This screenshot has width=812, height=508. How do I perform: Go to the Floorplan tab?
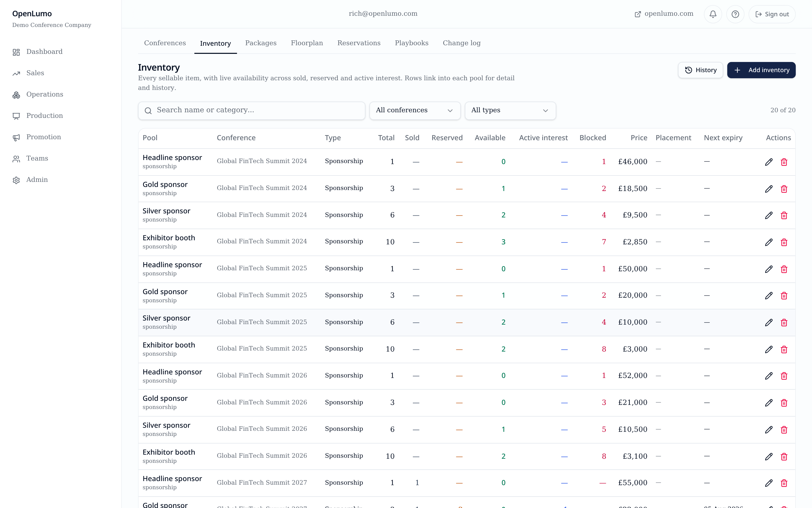[x=307, y=43]
